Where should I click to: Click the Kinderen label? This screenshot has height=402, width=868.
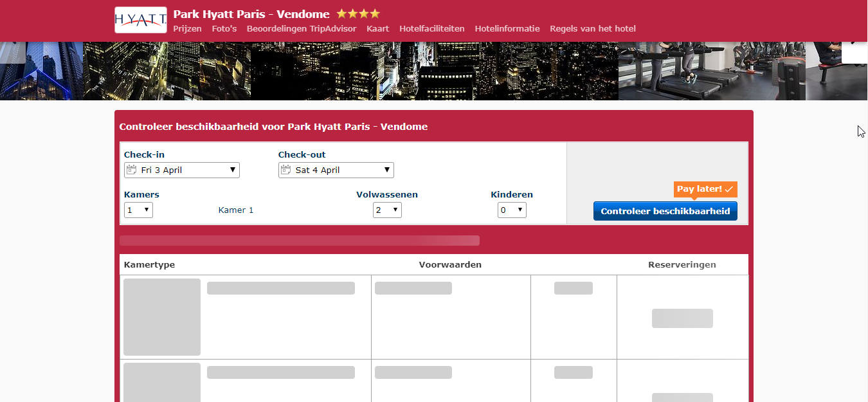(512, 195)
